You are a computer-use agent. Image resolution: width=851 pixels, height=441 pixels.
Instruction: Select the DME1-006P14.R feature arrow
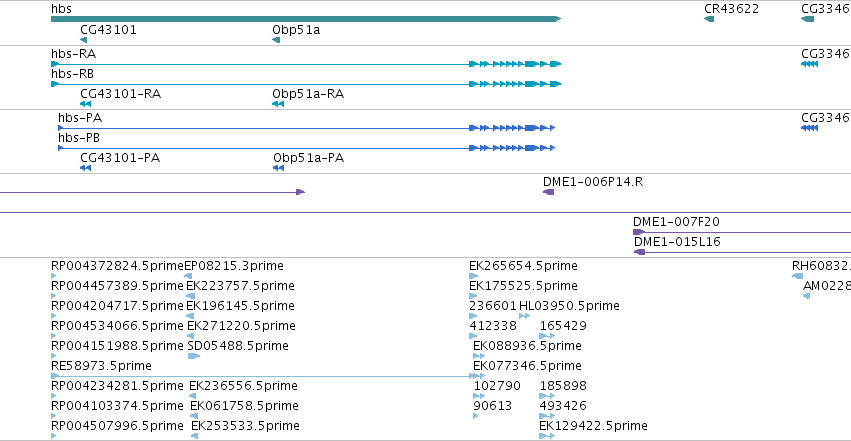(x=548, y=192)
